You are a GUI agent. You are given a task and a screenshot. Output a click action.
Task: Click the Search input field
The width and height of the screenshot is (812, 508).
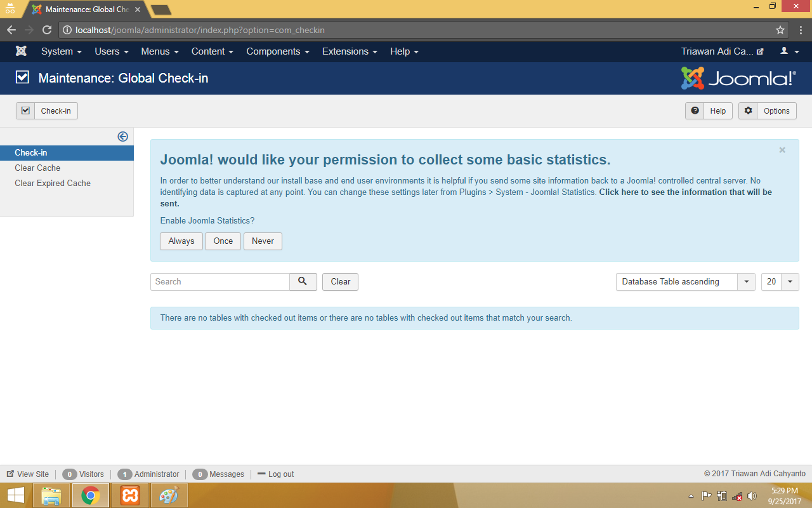tap(220, 281)
